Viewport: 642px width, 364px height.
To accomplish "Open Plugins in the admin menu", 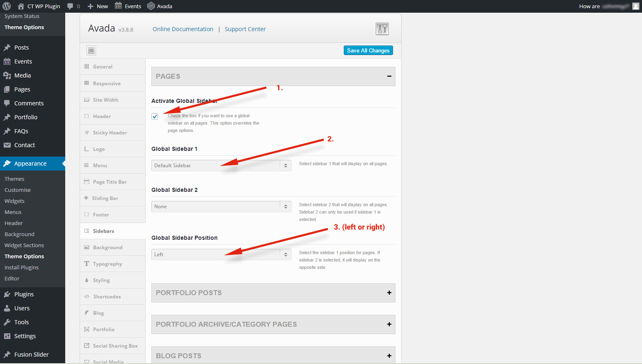I will 24,294.
